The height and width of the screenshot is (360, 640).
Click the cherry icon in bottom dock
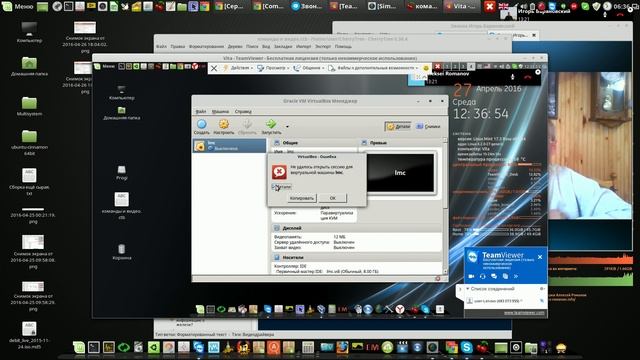[483, 348]
